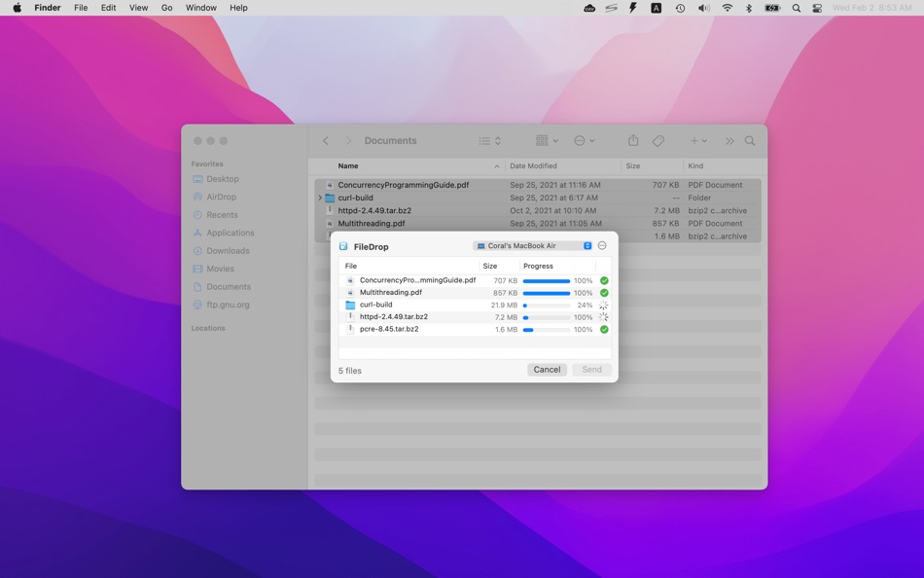Click the green checkmark for pcre-8.45.tar.bz2
This screenshot has width=924, height=578.
click(604, 330)
